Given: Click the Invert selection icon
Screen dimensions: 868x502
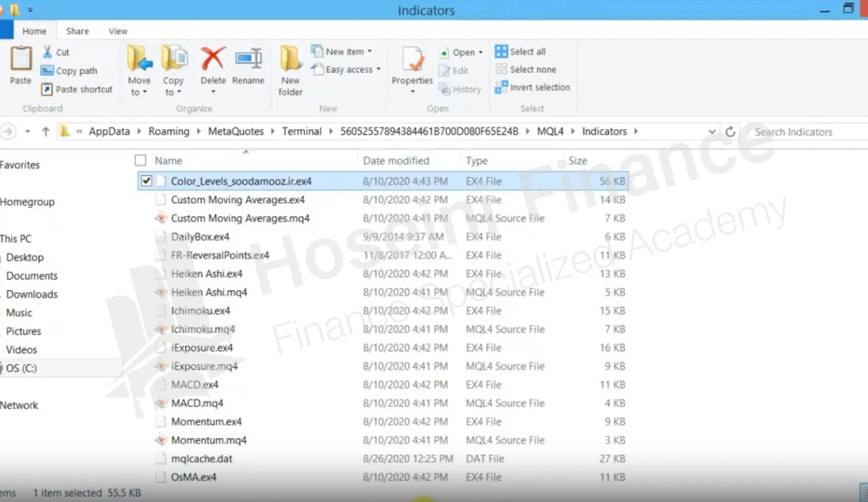Looking at the screenshot, I should 501,87.
